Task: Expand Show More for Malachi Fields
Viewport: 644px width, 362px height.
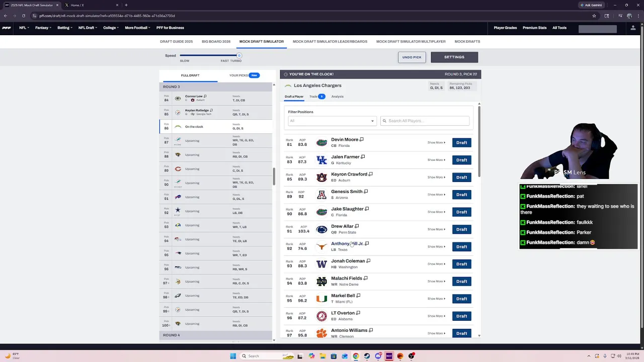Action: click(436, 282)
